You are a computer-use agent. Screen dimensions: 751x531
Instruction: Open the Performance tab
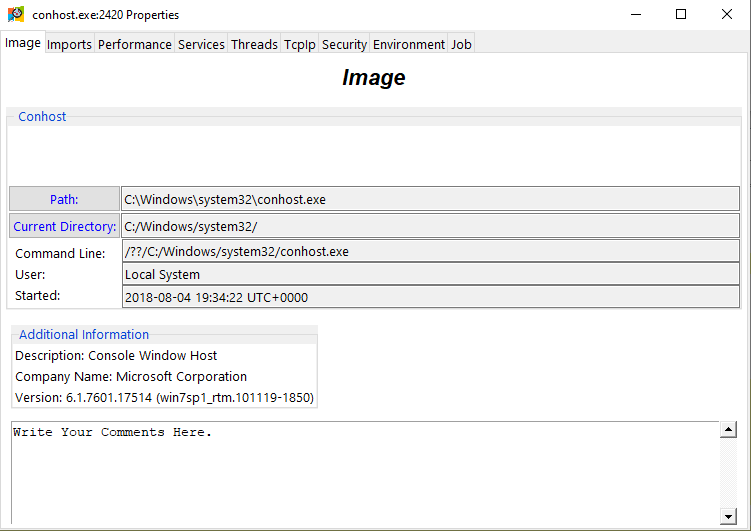(x=135, y=45)
